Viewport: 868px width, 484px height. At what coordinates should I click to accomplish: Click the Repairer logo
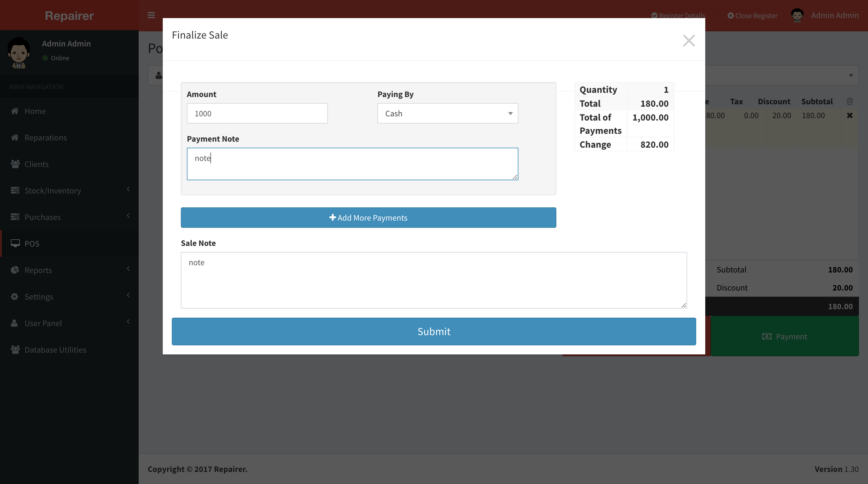(x=69, y=15)
